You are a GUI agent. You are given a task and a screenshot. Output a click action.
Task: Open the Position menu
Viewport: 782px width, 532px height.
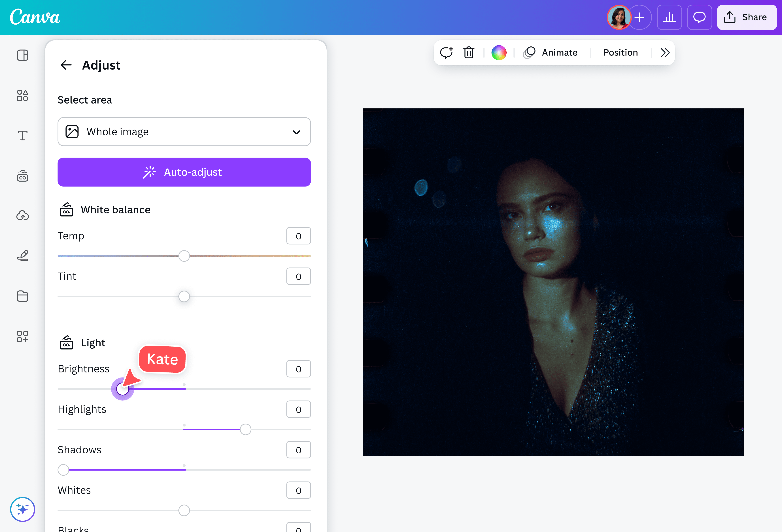point(620,52)
